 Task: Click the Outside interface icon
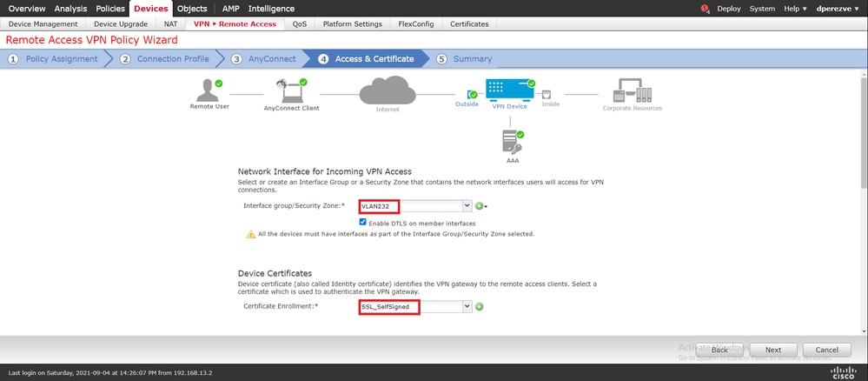tap(472, 94)
